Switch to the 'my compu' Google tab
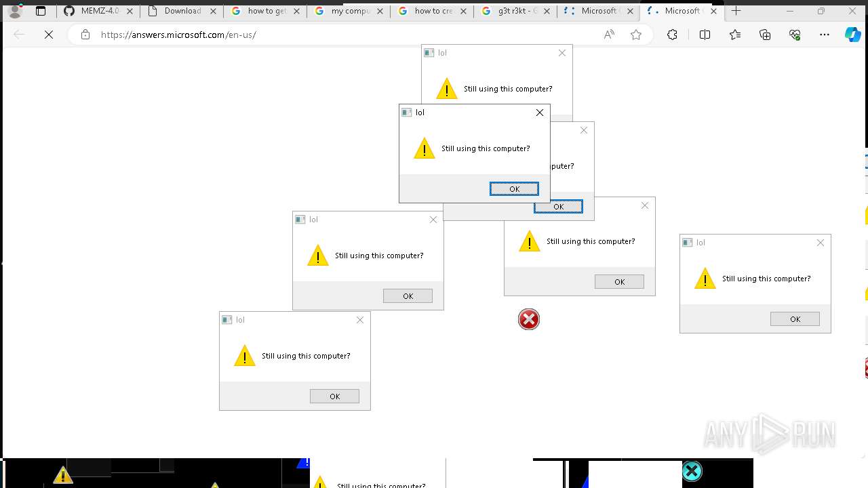Screen dimensions: 868x488 click(x=349, y=11)
